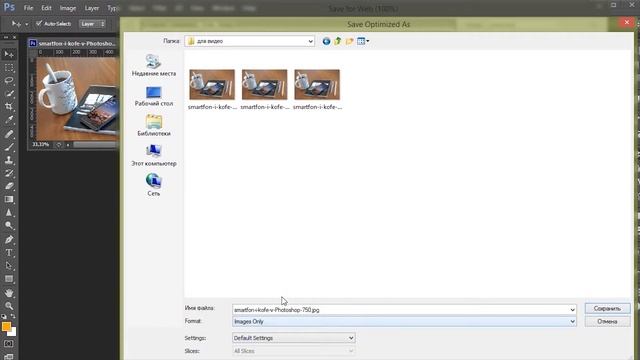
Task: Select the Hand tool
Action: click(x=9, y=293)
